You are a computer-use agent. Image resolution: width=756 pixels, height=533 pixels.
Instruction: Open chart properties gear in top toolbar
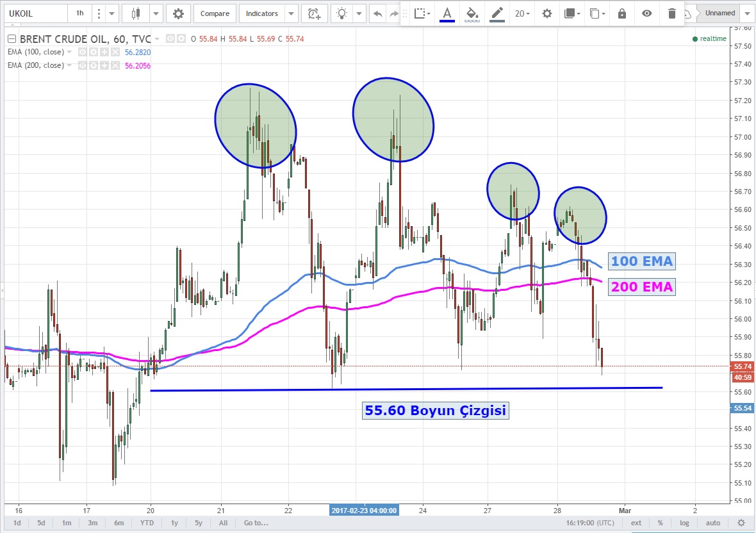(178, 13)
